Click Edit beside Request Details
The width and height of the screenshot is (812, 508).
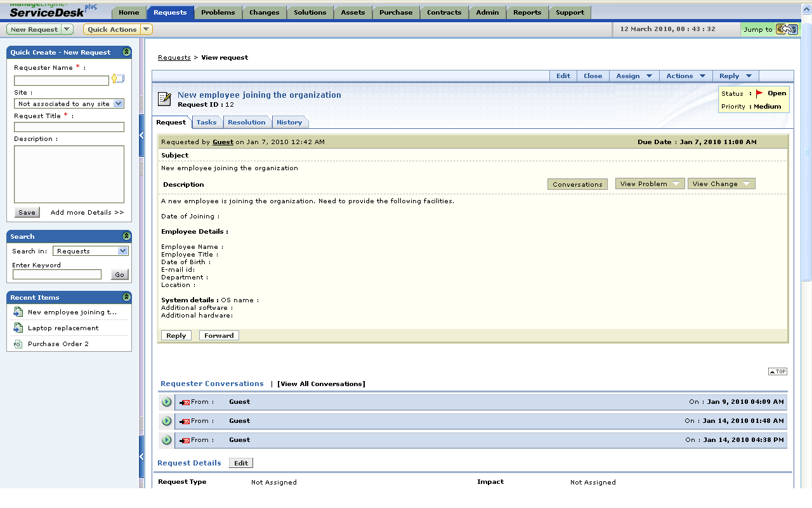click(241, 463)
